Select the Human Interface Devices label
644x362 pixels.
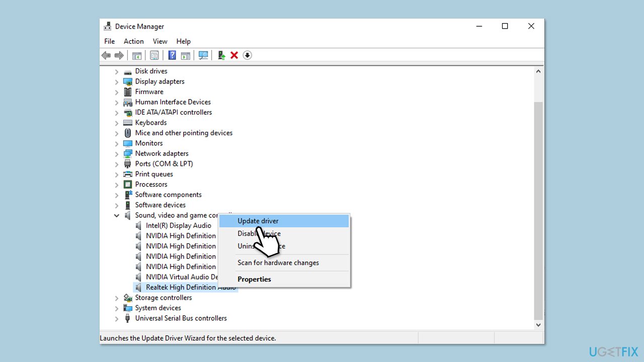(x=173, y=102)
